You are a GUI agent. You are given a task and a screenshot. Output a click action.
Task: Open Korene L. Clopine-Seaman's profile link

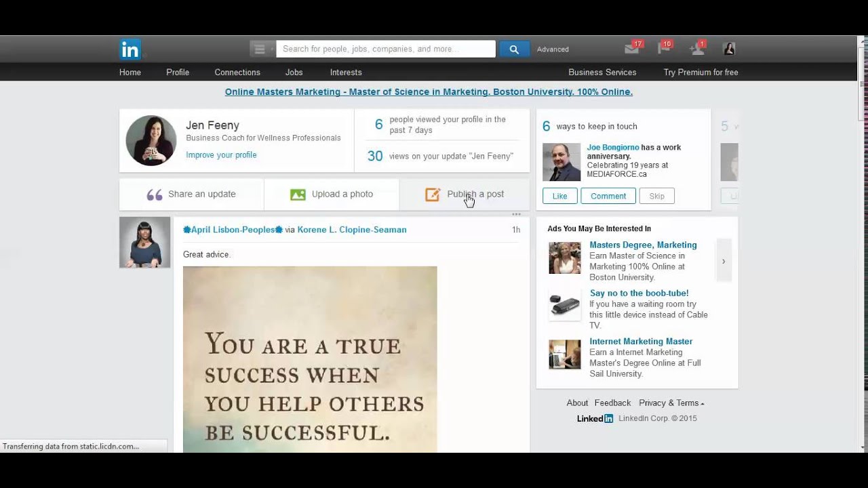click(x=352, y=230)
